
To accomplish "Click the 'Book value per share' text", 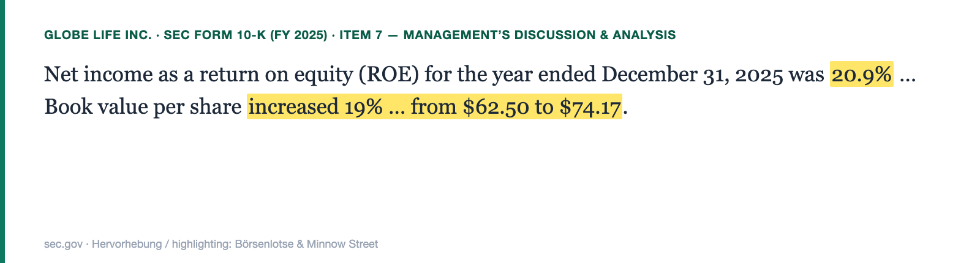I will coord(143,107).
